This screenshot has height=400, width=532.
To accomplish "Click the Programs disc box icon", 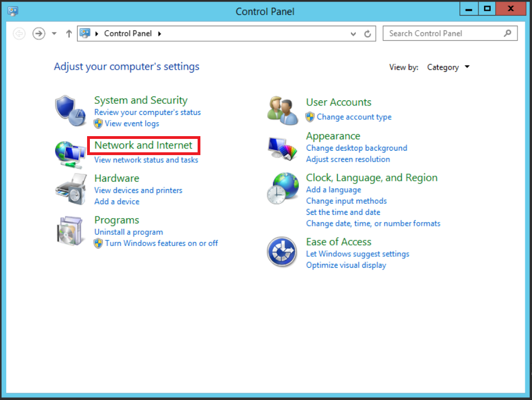I will click(70, 230).
